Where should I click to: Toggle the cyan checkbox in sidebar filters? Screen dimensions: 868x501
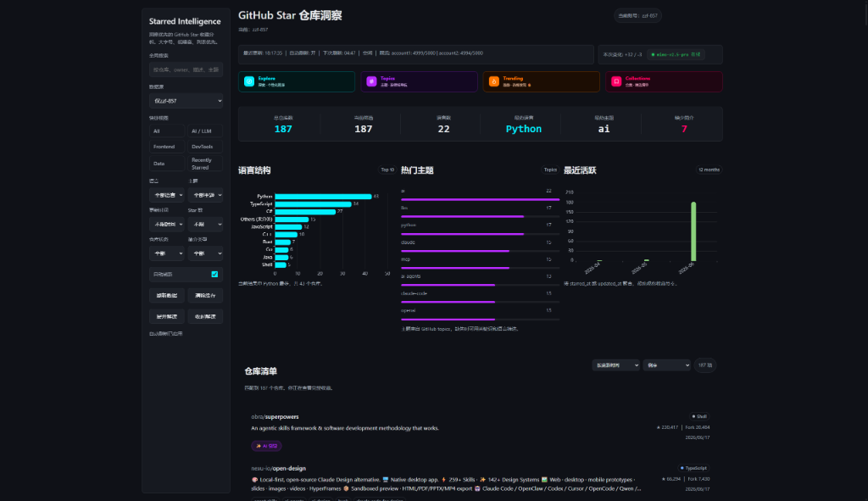(x=214, y=274)
